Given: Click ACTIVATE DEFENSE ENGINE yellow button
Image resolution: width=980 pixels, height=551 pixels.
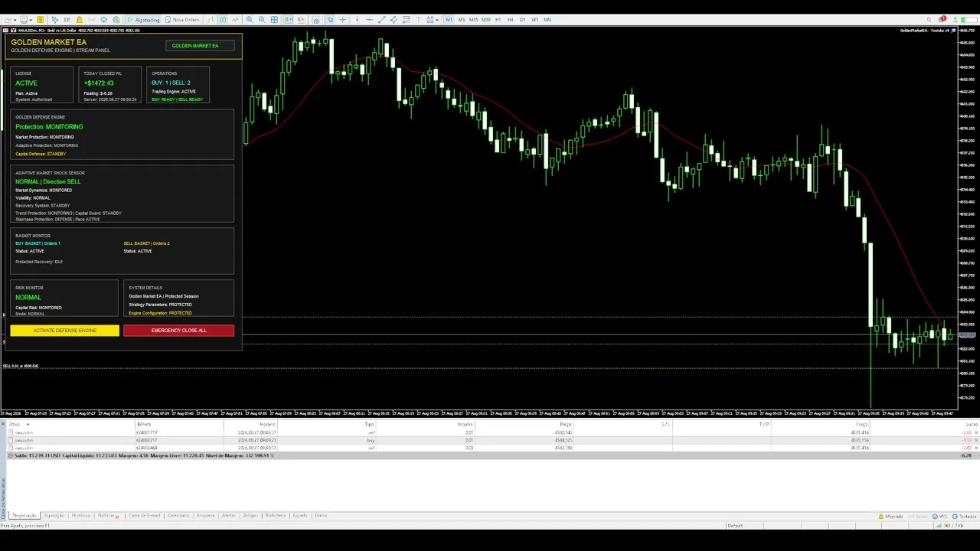Looking at the screenshot, I should pos(65,331).
